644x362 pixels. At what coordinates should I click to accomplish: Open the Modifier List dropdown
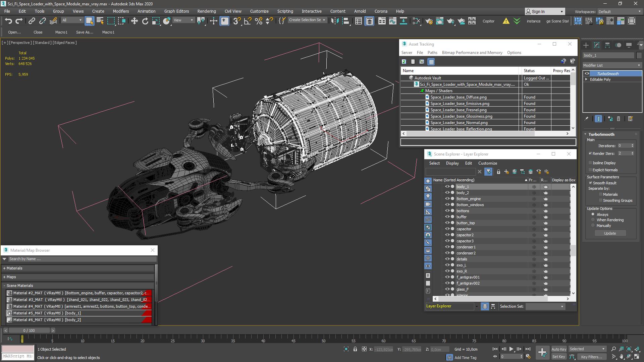click(x=612, y=65)
